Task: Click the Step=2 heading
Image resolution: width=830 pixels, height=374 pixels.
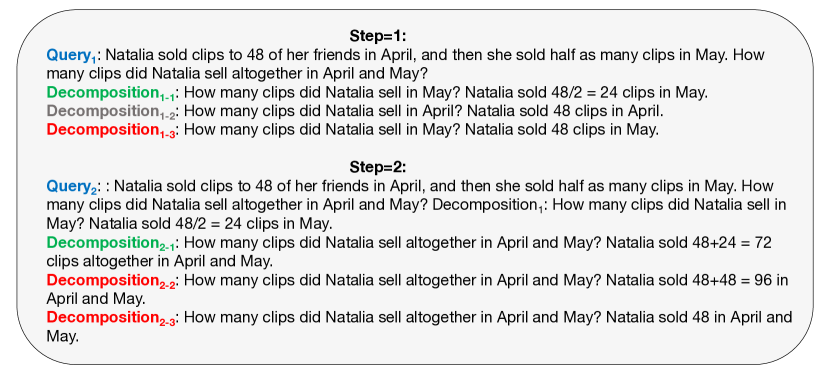Action: tap(377, 167)
